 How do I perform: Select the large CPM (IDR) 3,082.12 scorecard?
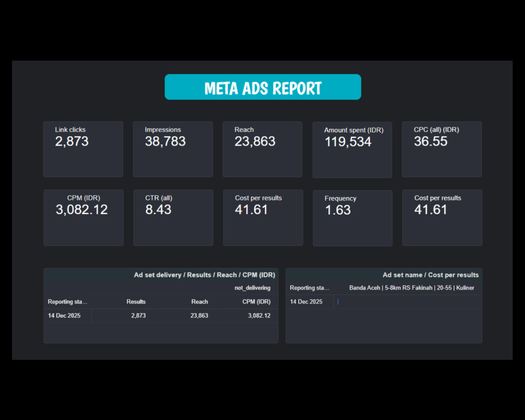click(83, 218)
